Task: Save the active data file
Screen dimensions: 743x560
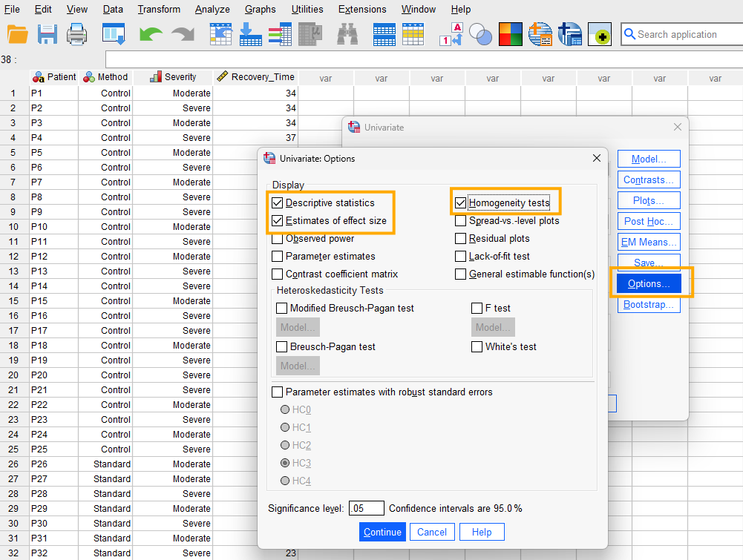Action: pos(47,34)
